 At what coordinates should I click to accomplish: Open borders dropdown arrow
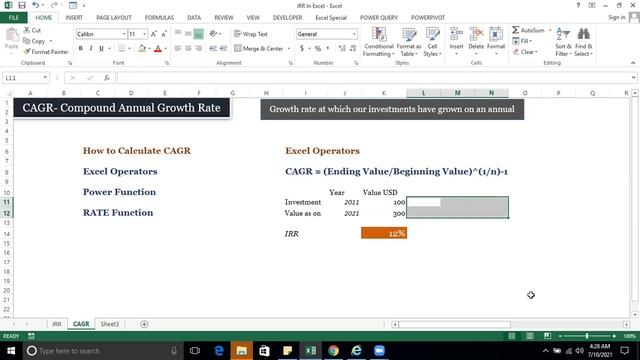pyautogui.click(x=129, y=49)
